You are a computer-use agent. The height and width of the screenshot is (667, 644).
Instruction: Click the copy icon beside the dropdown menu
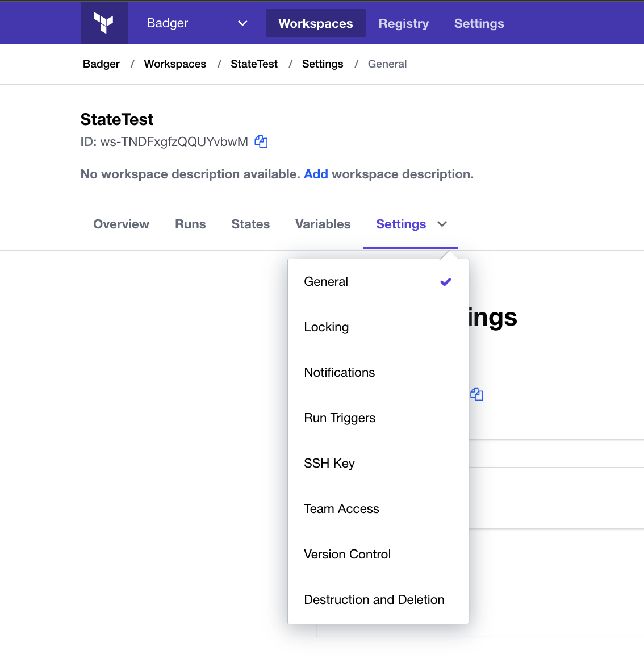click(x=476, y=394)
